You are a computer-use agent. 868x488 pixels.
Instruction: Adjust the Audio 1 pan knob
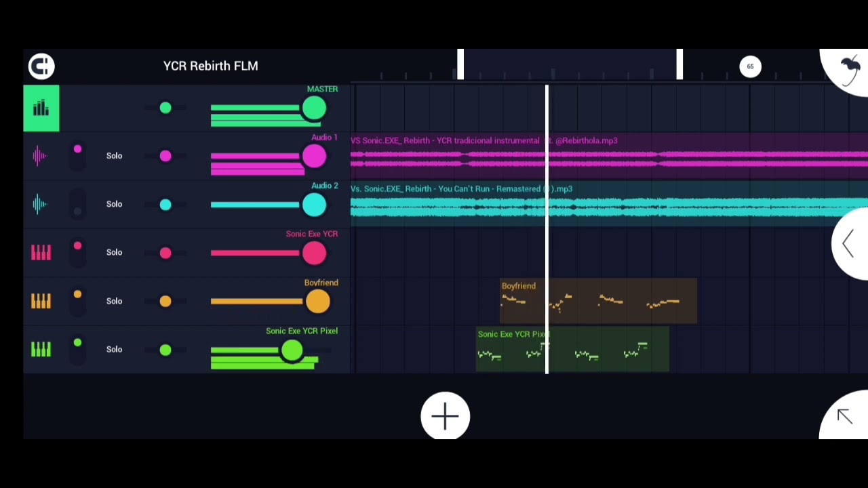pos(165,157)
